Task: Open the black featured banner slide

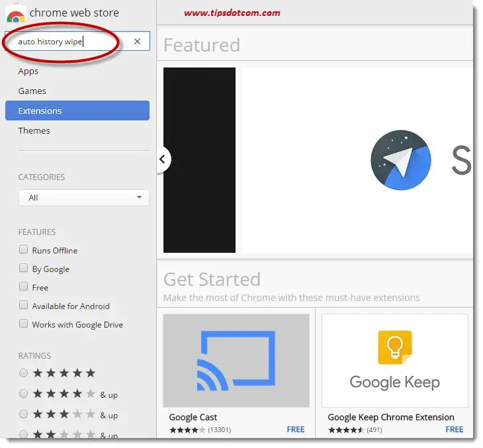Action: point(199,160)
